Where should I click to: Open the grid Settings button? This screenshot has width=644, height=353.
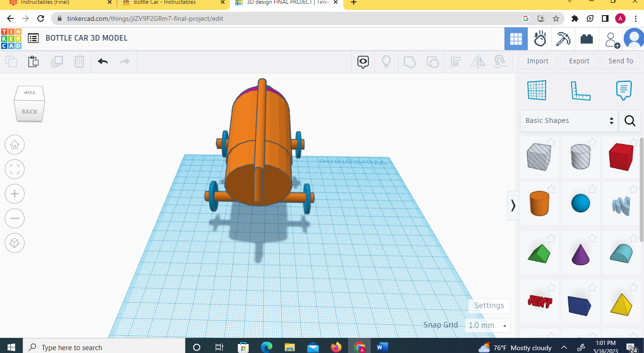click(x=489, y=306)
